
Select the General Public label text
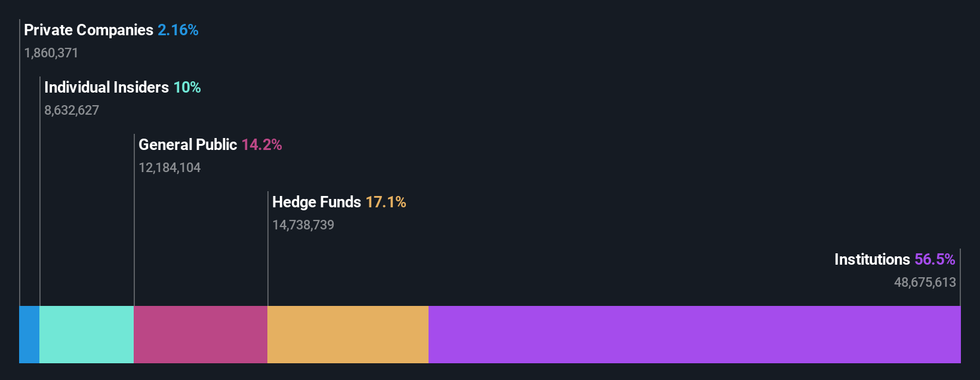pos(187,145)
